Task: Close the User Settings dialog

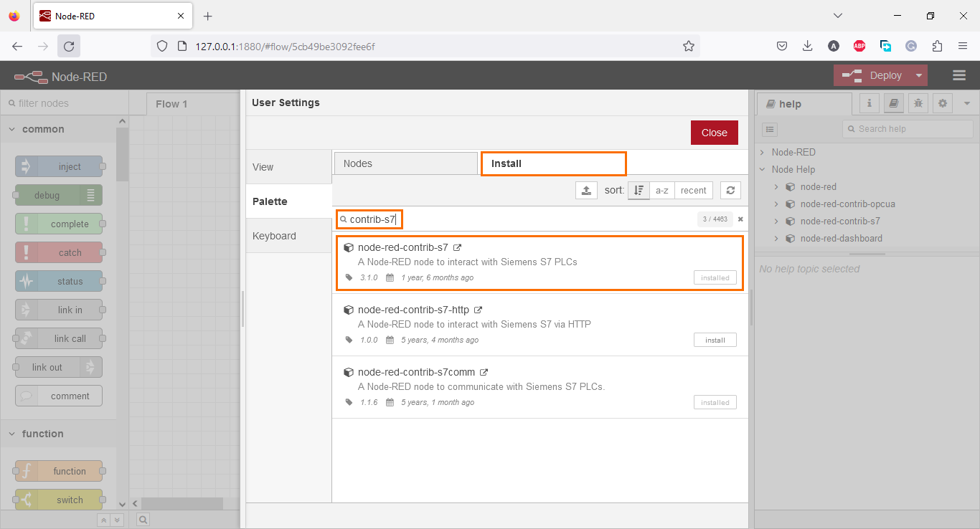Action: [x=714, y=133]
